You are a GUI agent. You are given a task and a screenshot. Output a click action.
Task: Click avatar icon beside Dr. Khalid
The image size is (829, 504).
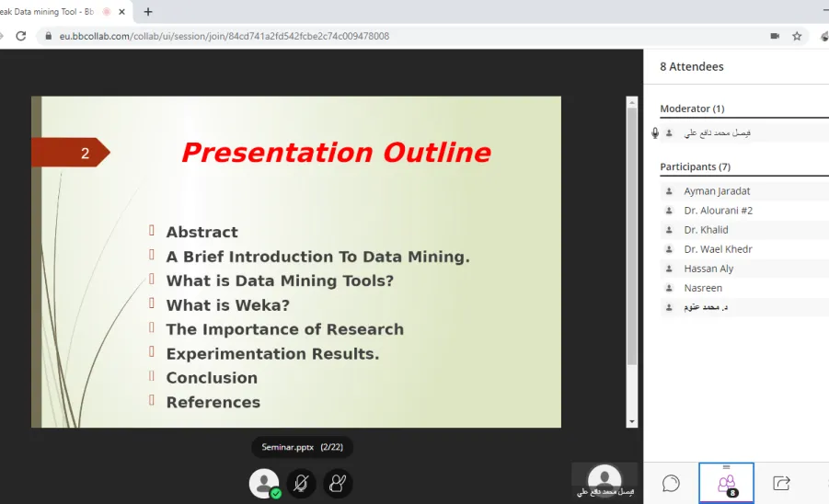pos(669,230)
